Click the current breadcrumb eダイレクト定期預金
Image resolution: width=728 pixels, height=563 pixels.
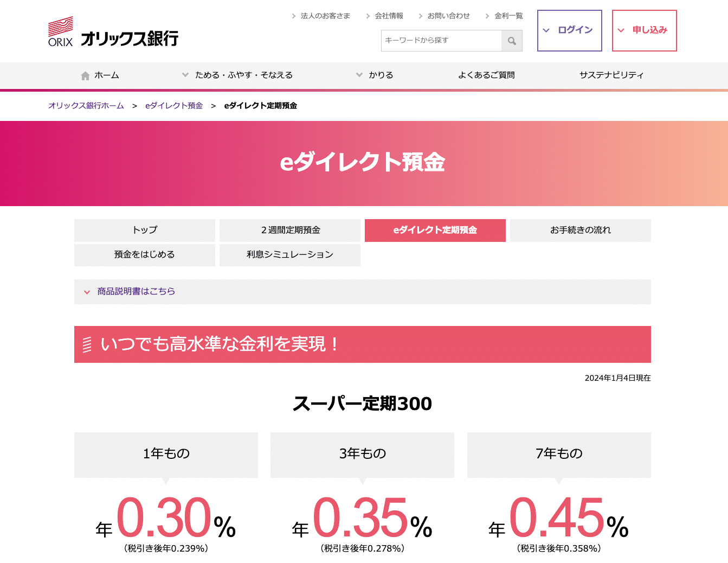[261, 106]
